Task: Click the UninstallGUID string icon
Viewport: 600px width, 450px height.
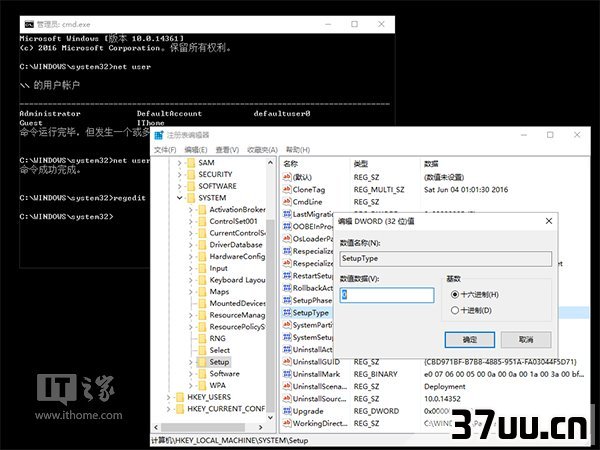Action: tap(287, 362)
